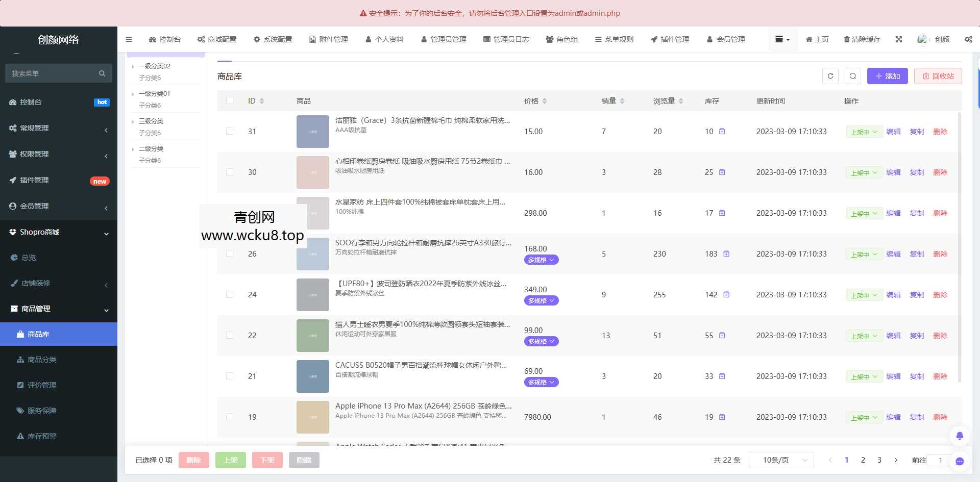Image resolution: width=980 pixels, height=482 pixels.
Task: Open the 商品分类 sidebar menu item
Action: (x=43, y=359)
